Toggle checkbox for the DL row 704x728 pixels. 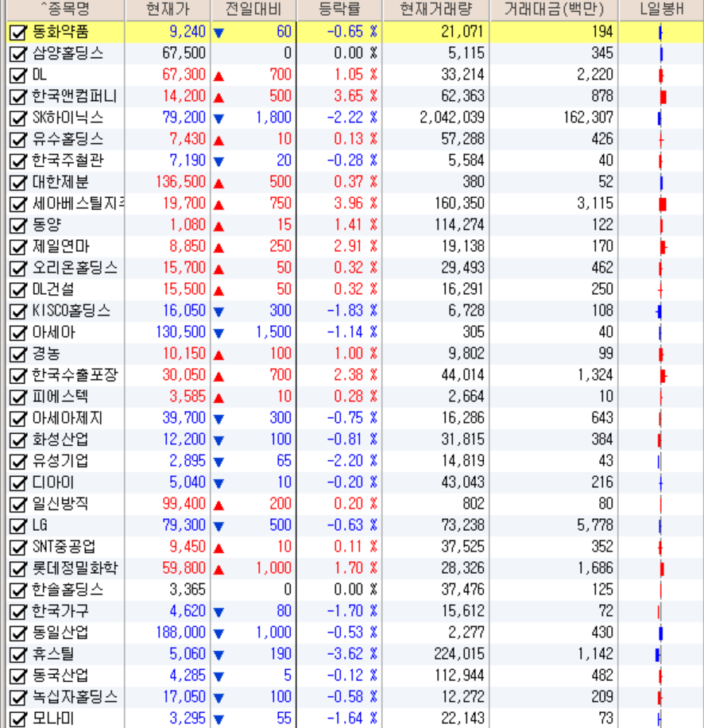click(17, 76)
